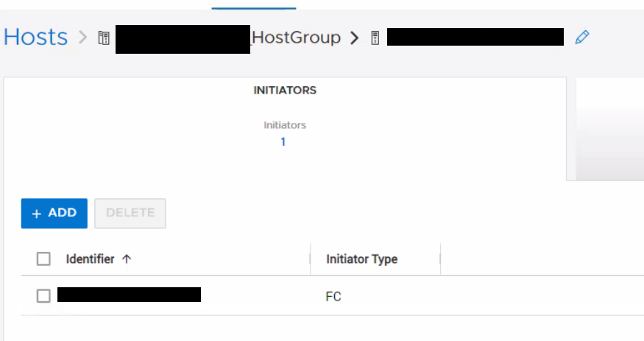
Task: Click the INITIATORS panel heading
Action: click(x=285, y=91)
